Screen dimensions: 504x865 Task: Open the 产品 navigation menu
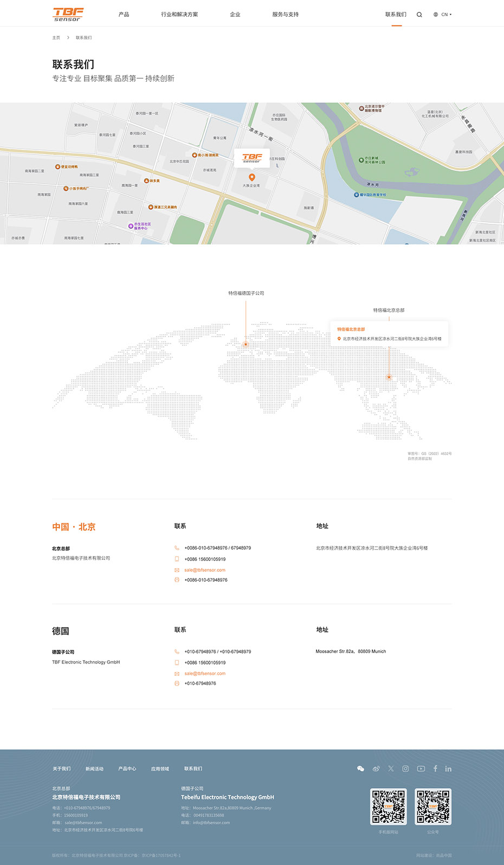point(124,15)
